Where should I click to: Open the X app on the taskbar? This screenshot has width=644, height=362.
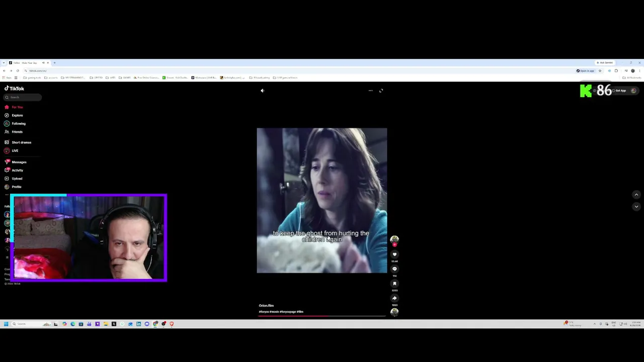[114, 324]
